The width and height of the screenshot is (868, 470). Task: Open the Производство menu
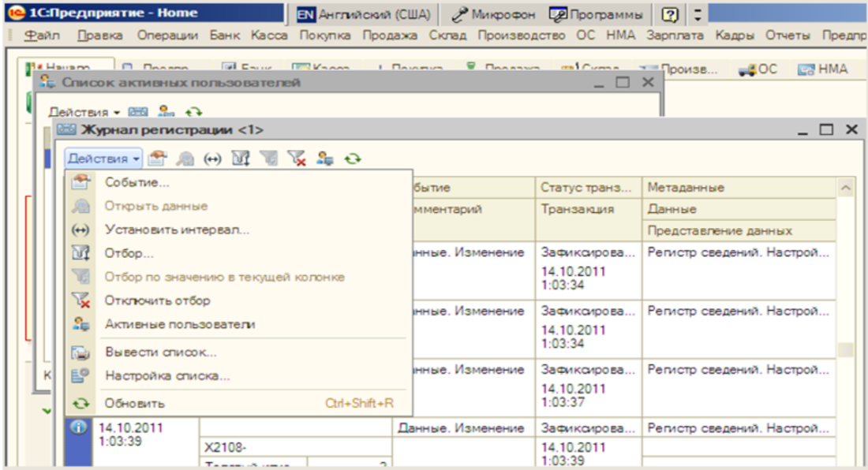pyautogui.click(x=522, y=35)
